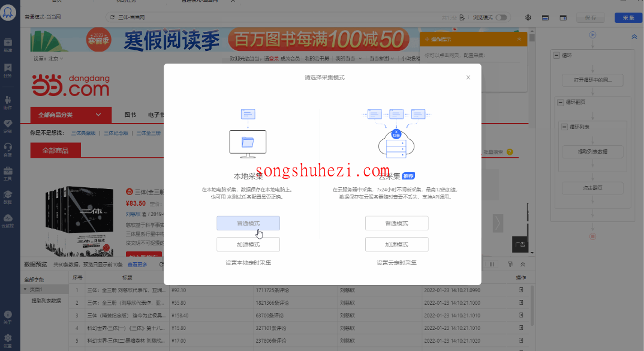Viewport: 644px width, 351px height.
Task: Open the gear settings icon in the top toolbar
Action: coord(528,17)
